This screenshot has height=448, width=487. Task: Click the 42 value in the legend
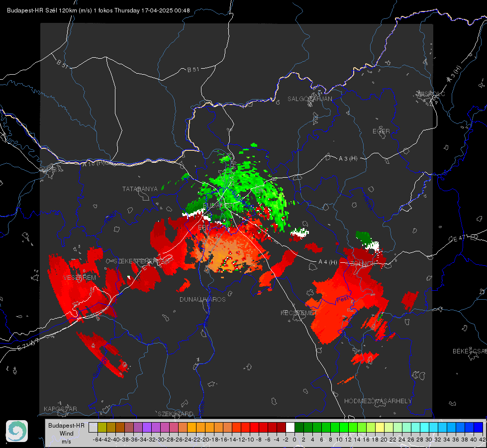[483, 440]
